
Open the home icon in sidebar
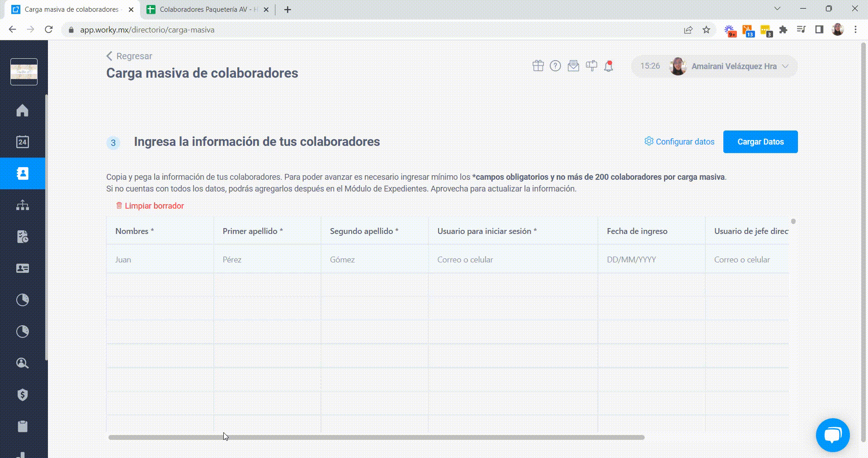(22, 110)
